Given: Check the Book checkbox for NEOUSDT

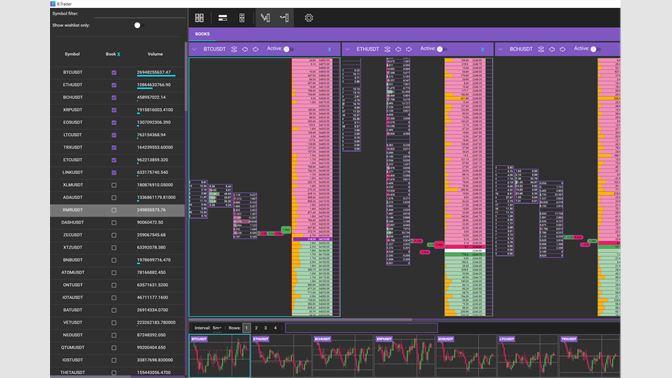Looking at the screenshot, I should 114,335.
